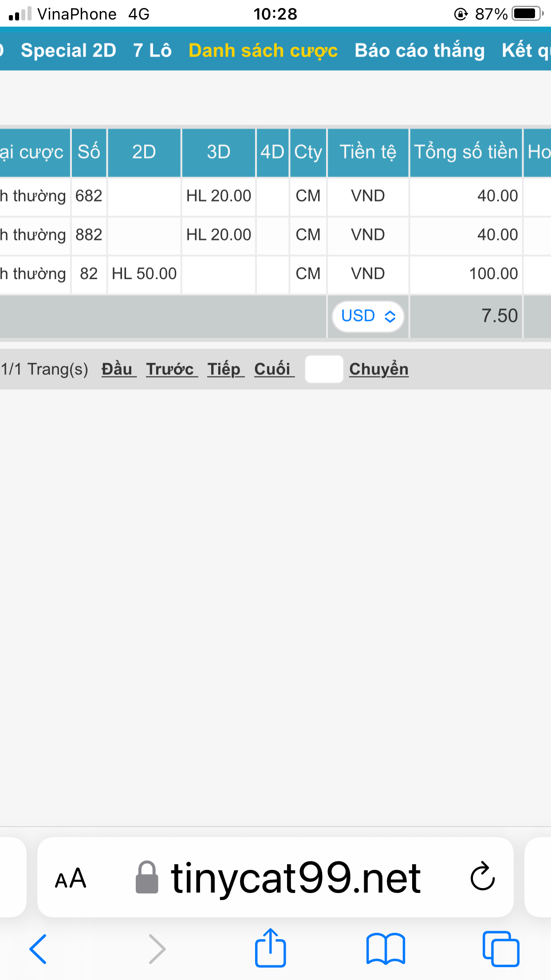Open the 7 Lô tab
551x980 pixels.
(x=152, y=50)
